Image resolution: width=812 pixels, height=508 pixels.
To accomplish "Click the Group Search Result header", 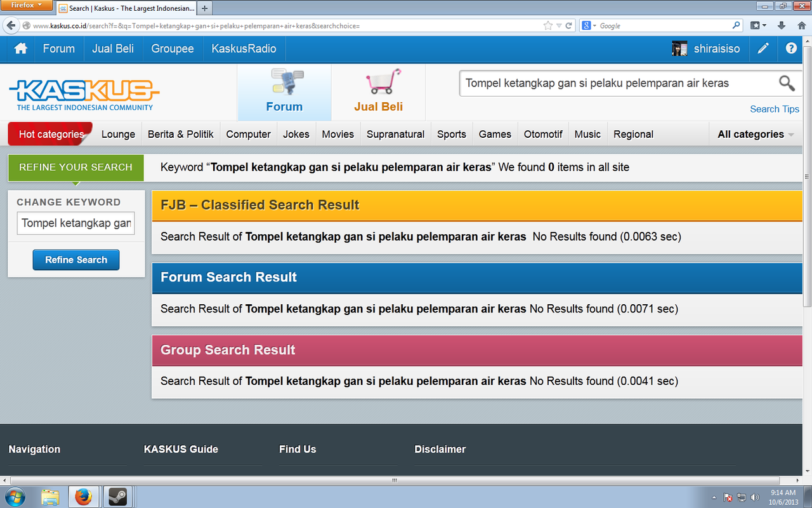I will (x=477, y=350).
